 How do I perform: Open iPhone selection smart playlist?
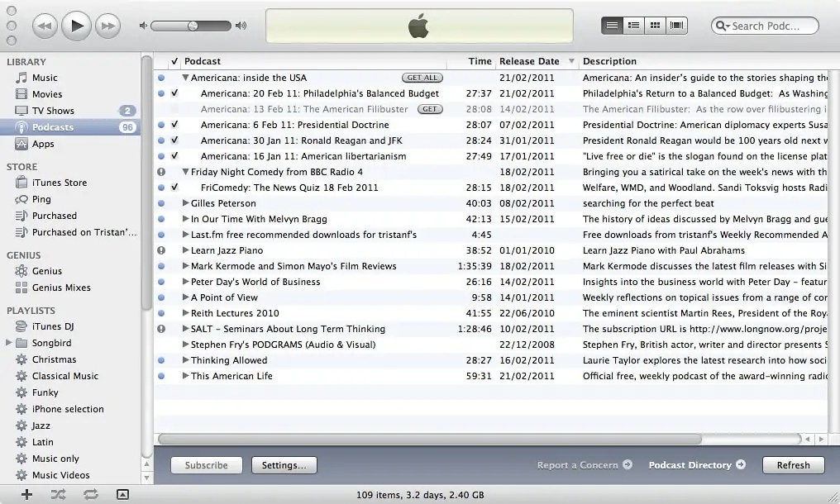(x=69, y=409)
